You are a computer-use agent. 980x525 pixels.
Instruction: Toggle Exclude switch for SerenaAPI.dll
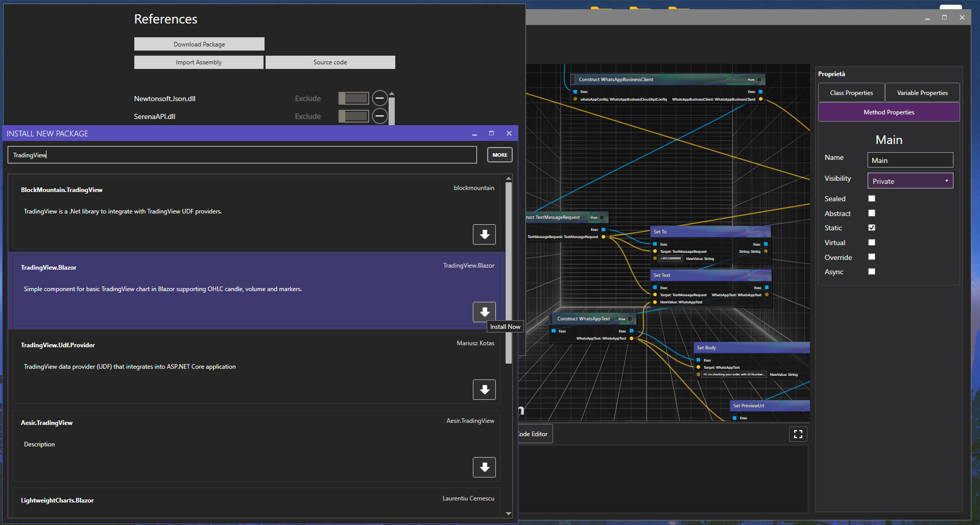353,116
